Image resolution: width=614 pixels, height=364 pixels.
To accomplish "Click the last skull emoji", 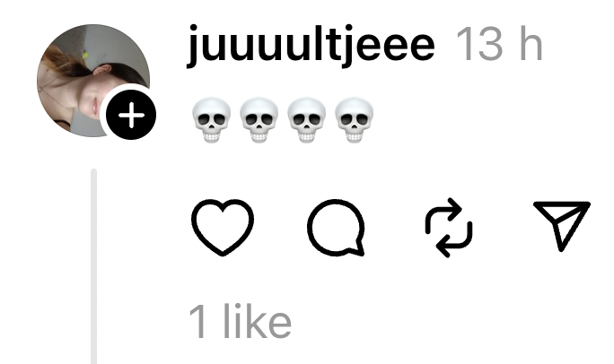I will (x=355, y=120).
